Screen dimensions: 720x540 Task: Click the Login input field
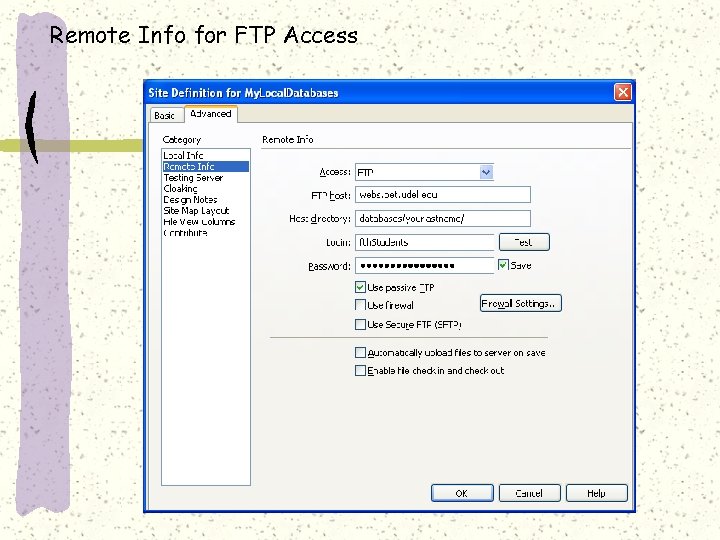[424, 242]
